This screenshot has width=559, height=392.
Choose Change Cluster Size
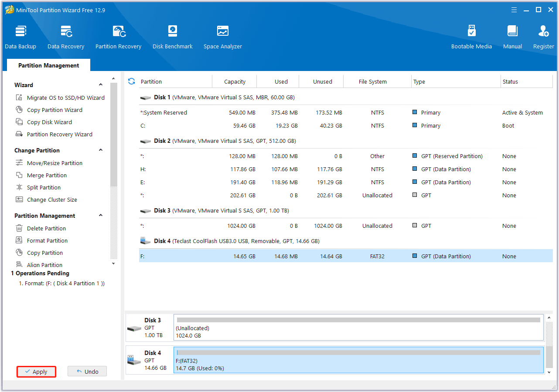(x=46, y=199)
